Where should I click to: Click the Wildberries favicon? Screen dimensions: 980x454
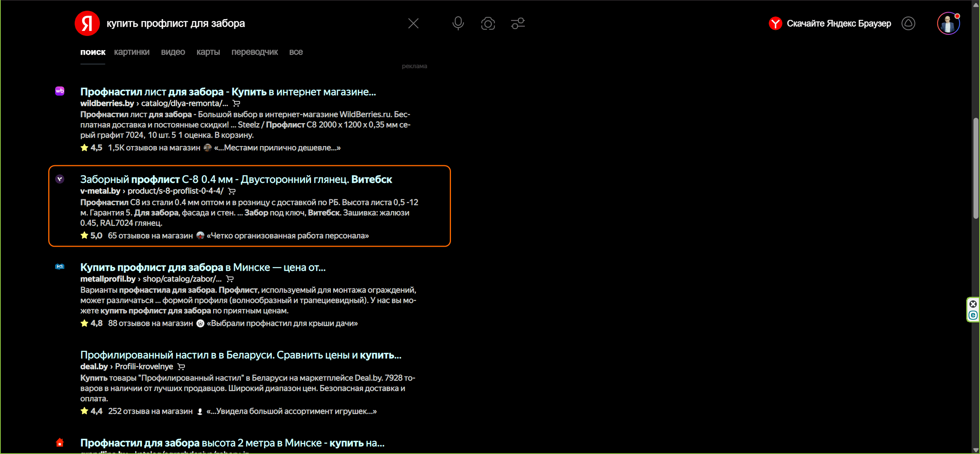60,91
